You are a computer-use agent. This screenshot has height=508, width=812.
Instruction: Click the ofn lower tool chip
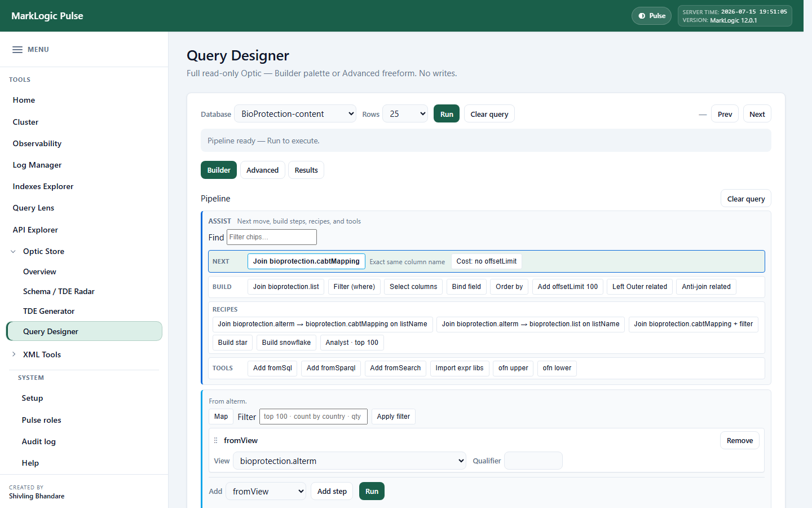coord(557,368)
